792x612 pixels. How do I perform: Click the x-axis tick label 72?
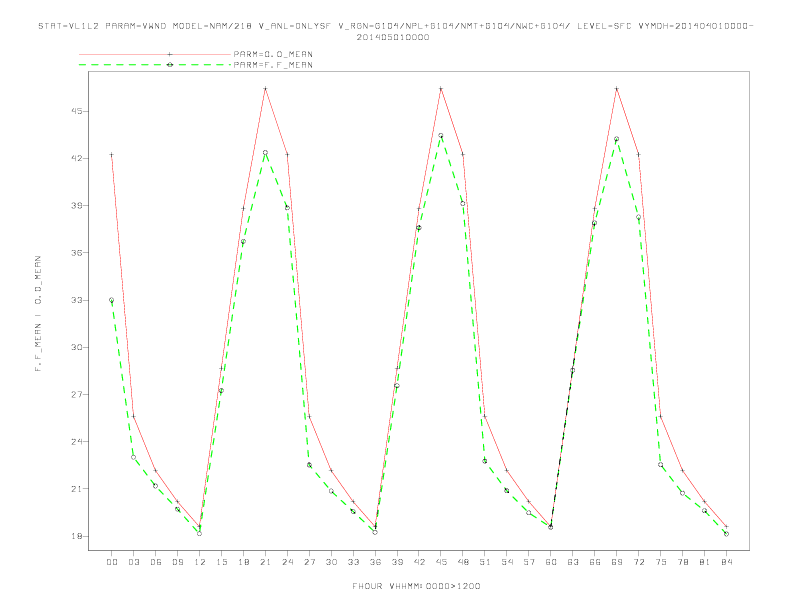638,562
